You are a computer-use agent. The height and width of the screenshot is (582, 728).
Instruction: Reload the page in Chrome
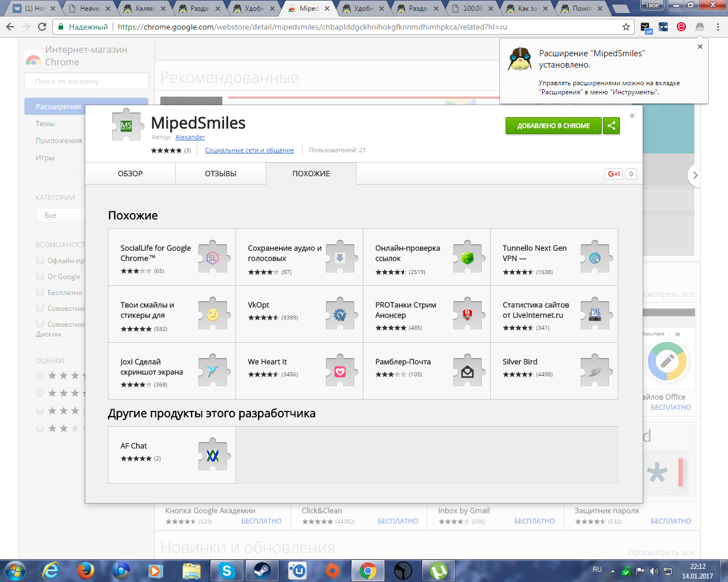pos(42,27)
